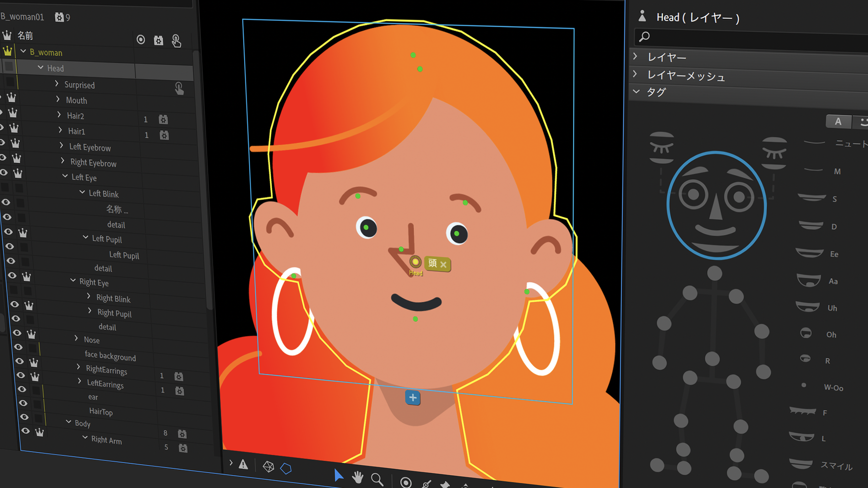Open the behavior icon on the LeftEarrings row

180,391
